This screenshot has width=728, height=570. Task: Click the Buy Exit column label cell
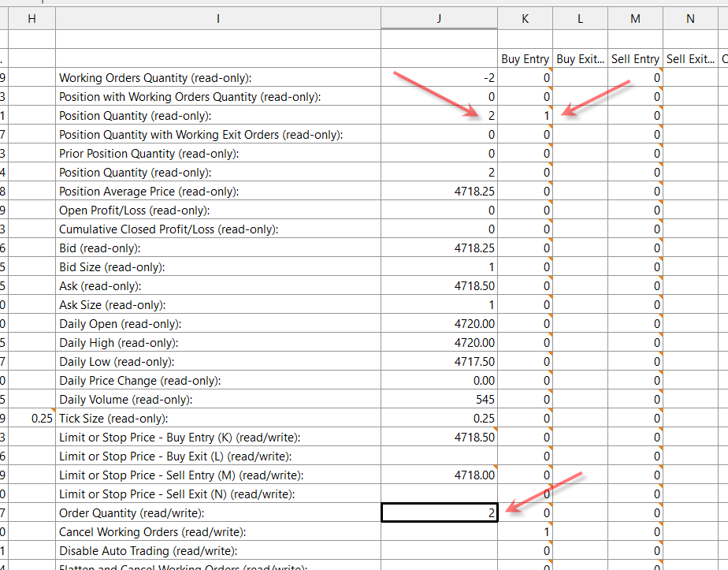581,59
